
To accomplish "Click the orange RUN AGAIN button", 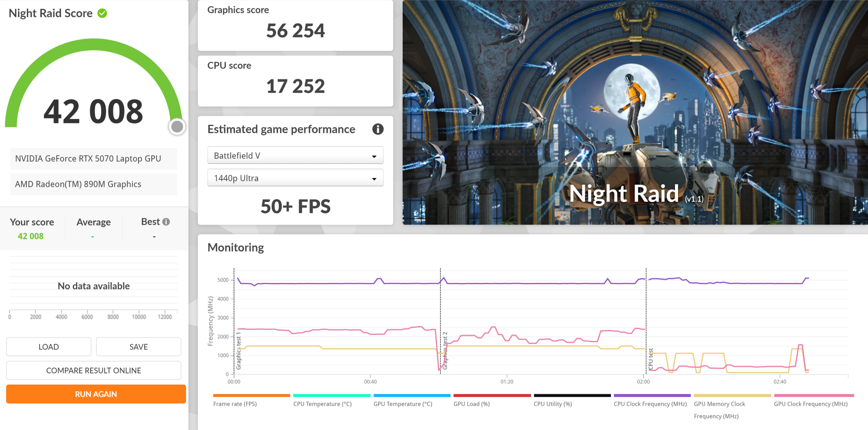I will tap(96, 394).
